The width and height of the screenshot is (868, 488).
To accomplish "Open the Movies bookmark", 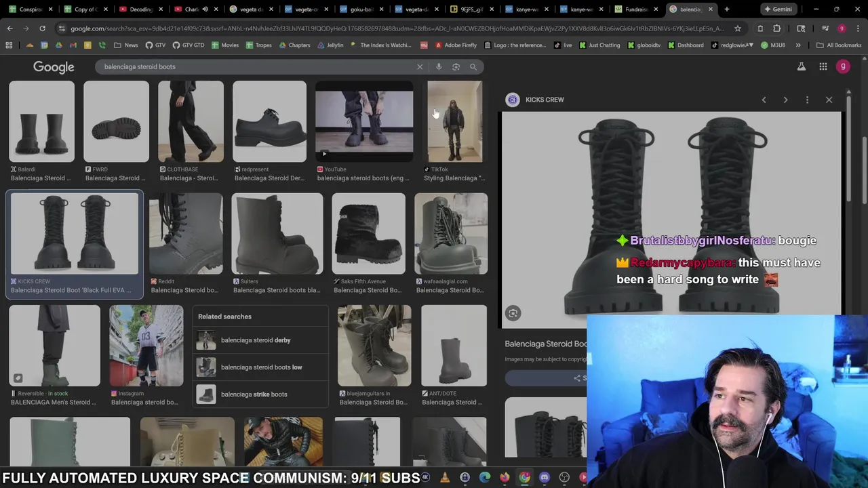I will 225,45.
